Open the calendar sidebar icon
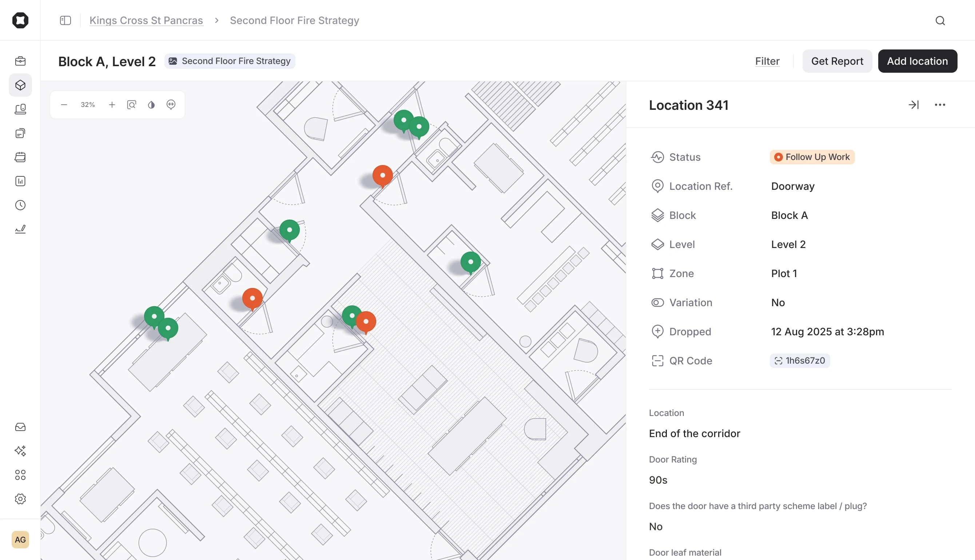The width and height of the screenshot is (975, 560). (20, 157)
